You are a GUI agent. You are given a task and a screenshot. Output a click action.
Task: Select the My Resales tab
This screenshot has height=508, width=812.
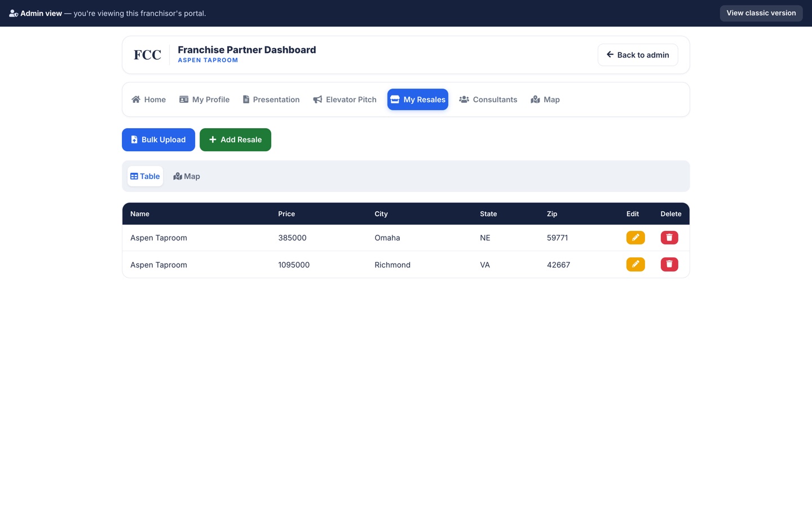(x=418, y=99)
